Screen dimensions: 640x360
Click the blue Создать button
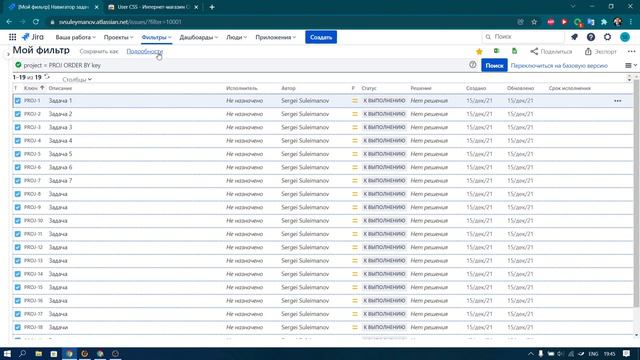[321, 37]
